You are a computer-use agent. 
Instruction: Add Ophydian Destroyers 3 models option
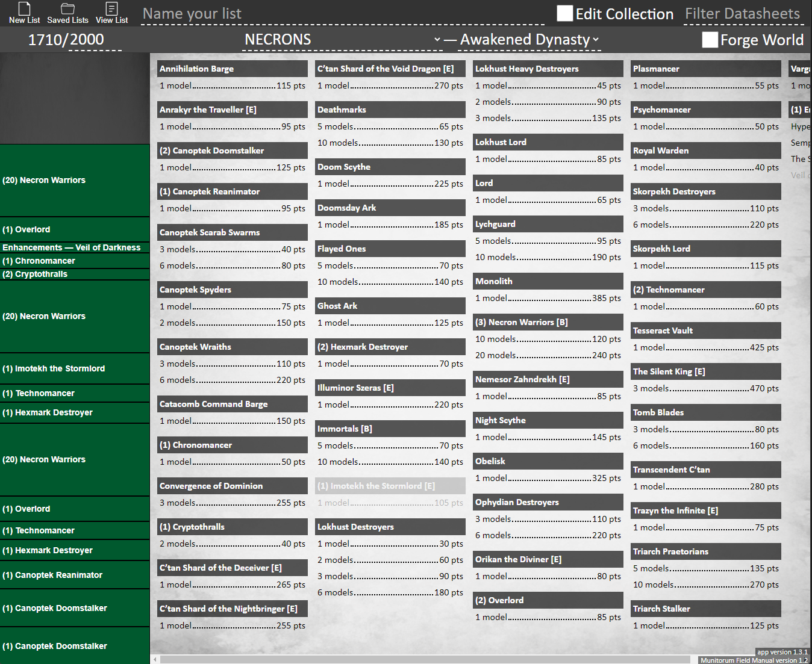[x=548, y=519]
